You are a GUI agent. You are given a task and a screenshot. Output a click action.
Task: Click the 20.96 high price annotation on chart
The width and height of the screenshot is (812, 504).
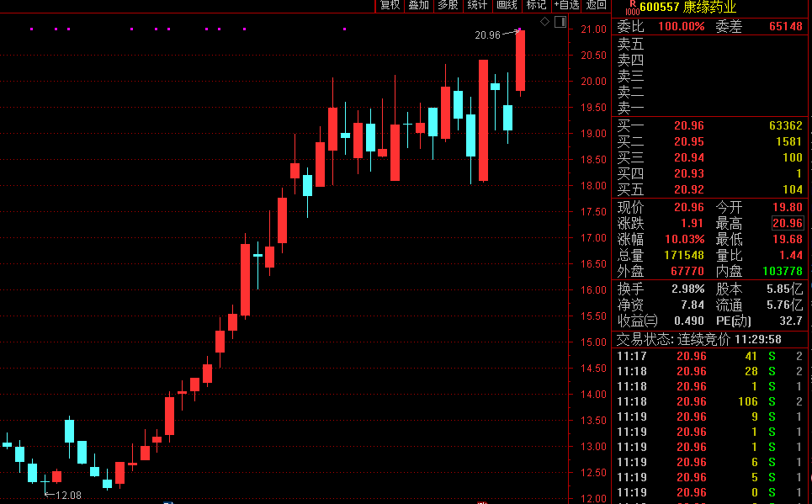click(x=487, y=35)
